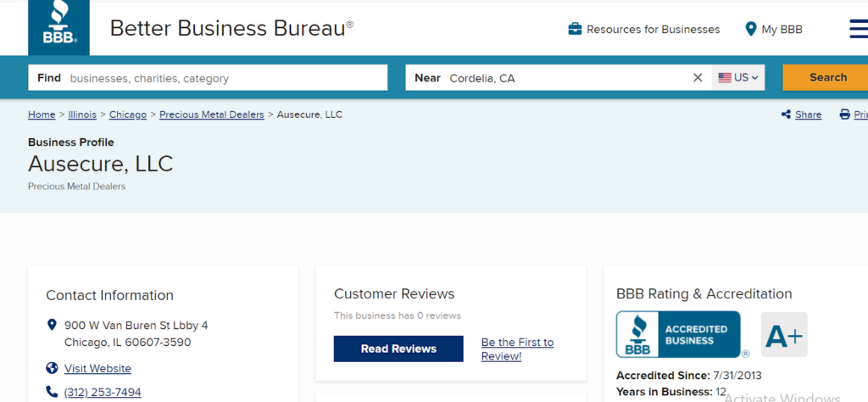Open the Visit Website link
868x402 pixels.
97,368
